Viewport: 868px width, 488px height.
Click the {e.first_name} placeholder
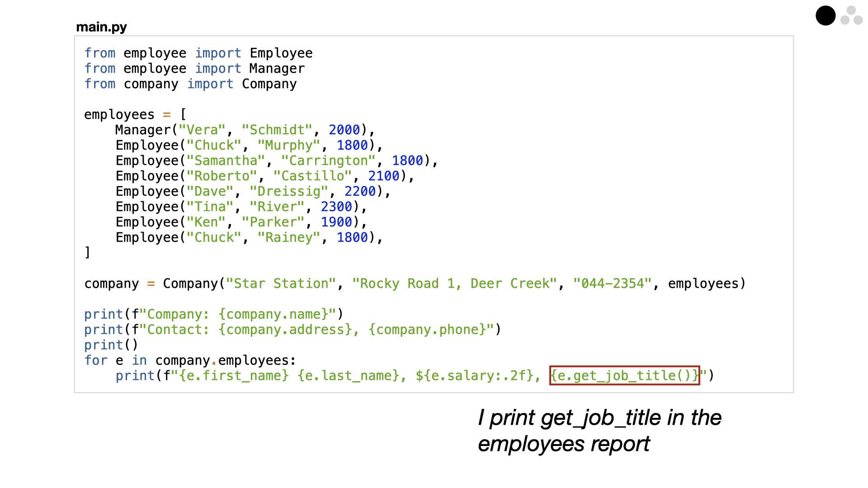pos(234,376)
